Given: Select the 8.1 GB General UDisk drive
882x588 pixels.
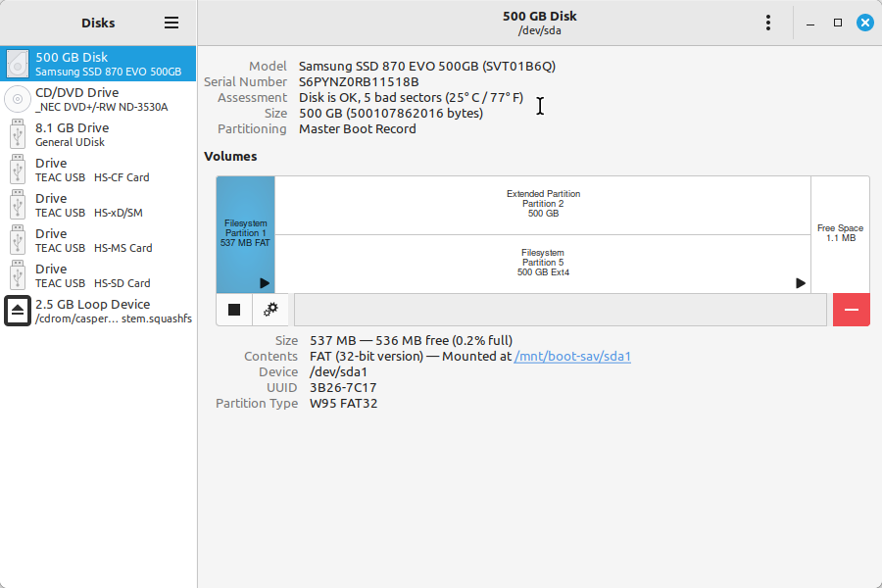Looking at the screenshot, I should (x=98, y=135).
